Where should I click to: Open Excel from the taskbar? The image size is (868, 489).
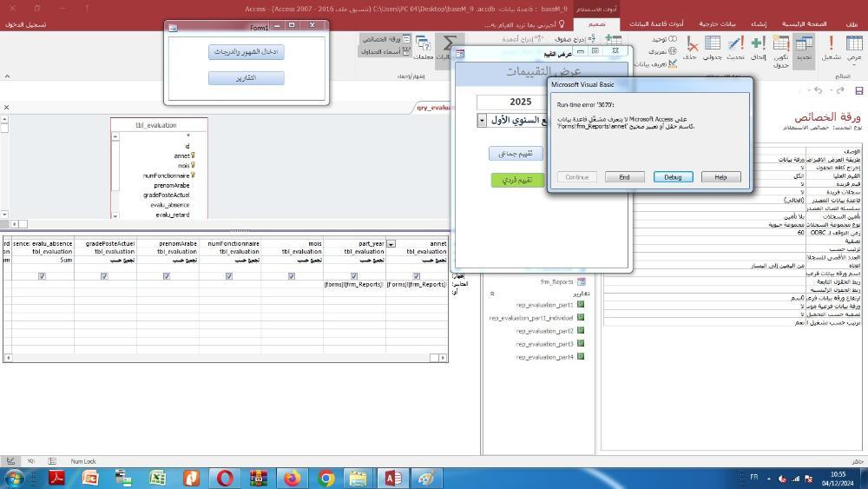click(x=158, y=478)
